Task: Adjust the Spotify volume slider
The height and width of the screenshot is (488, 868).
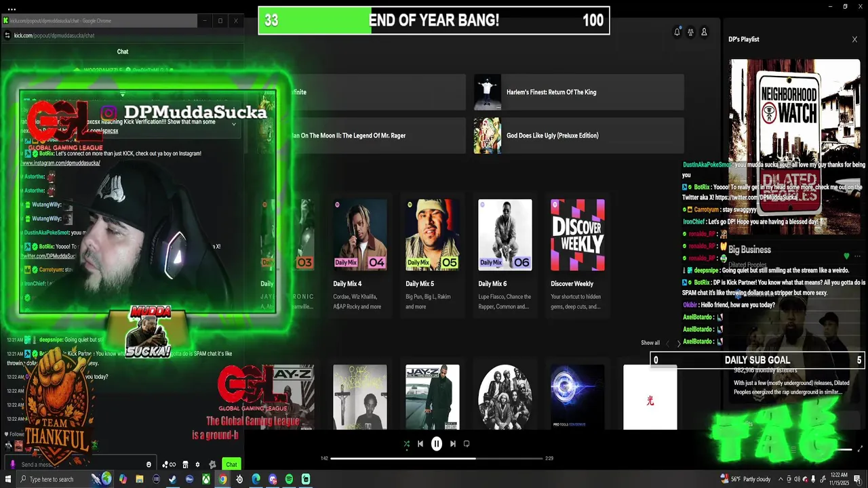Action: [x=843, y=449]
